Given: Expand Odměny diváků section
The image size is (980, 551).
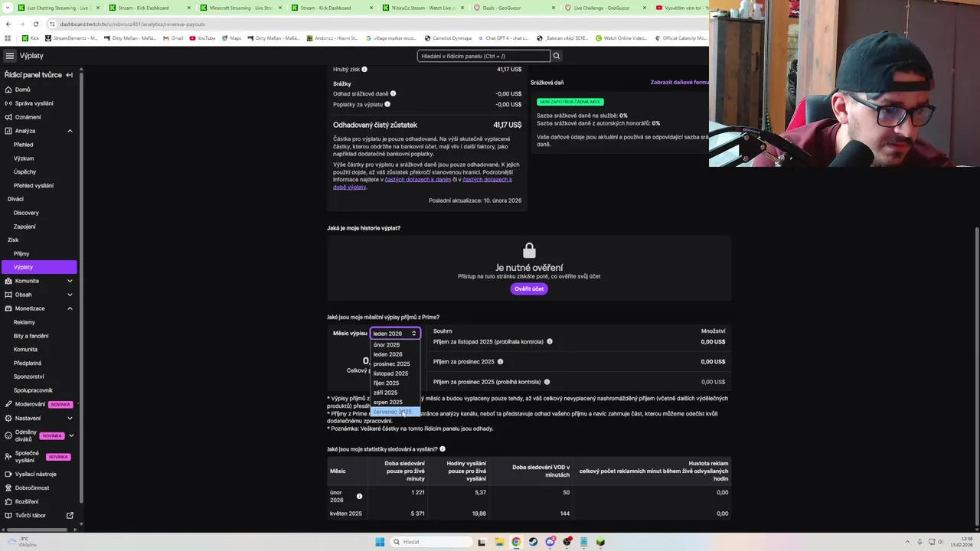Looking at the screenshot, I should 70,435.
